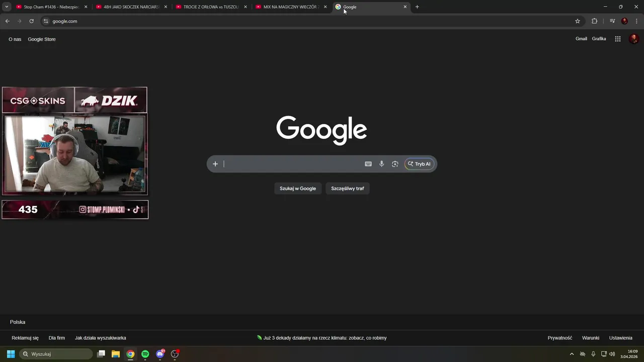The image size is (644, 362).
Task: Close the Stop Cham #1436 tab
Action: 86,7
